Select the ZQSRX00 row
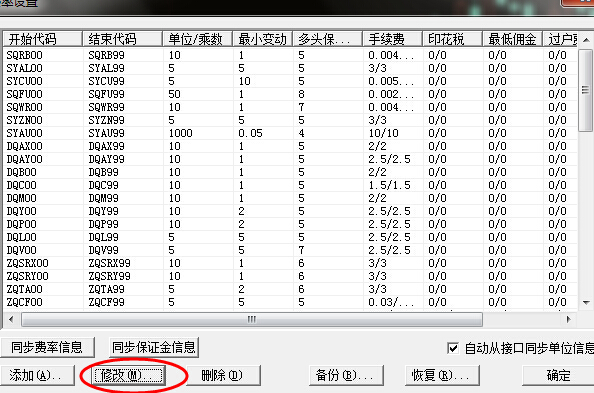 [x=290, y=263]
